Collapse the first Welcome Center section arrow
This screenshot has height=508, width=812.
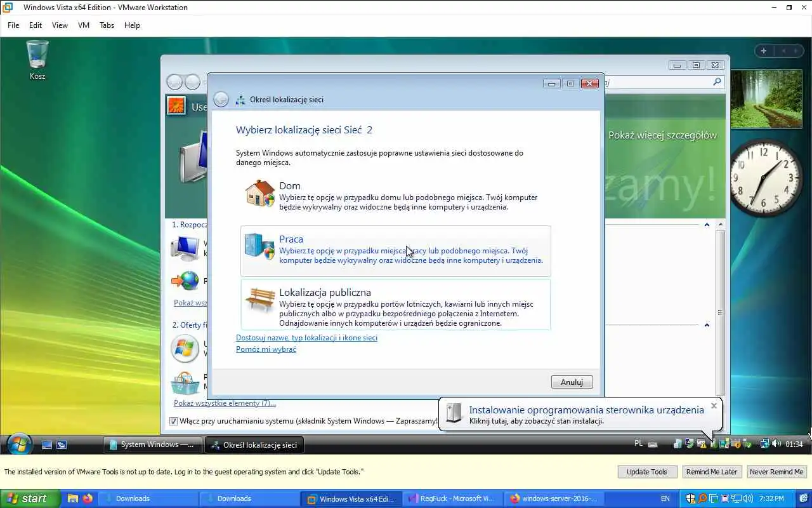click(x=707, y=225)
